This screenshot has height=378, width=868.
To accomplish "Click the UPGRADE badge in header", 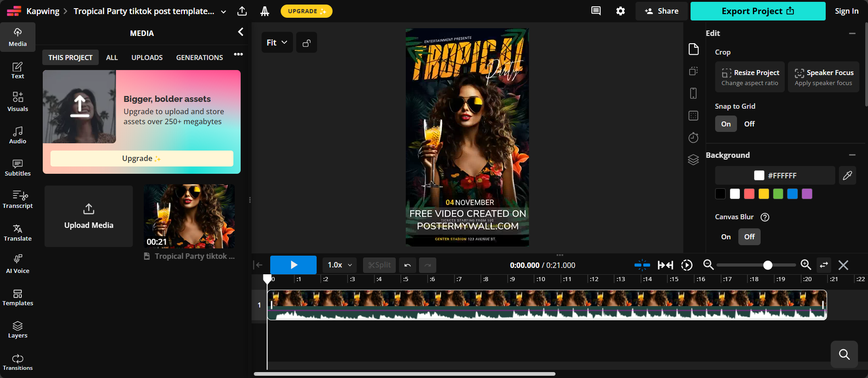I will tap(307, 11).
